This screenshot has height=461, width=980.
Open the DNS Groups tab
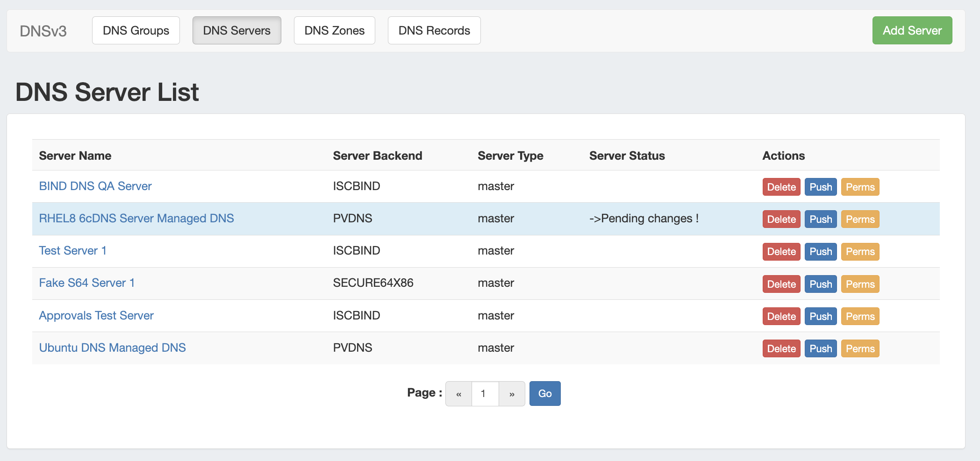coord(136,30)
